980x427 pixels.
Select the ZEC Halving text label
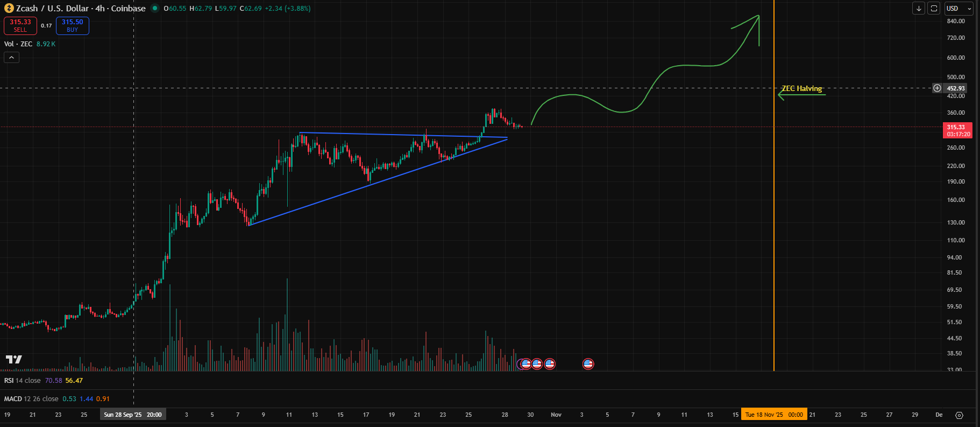(802, 88)
